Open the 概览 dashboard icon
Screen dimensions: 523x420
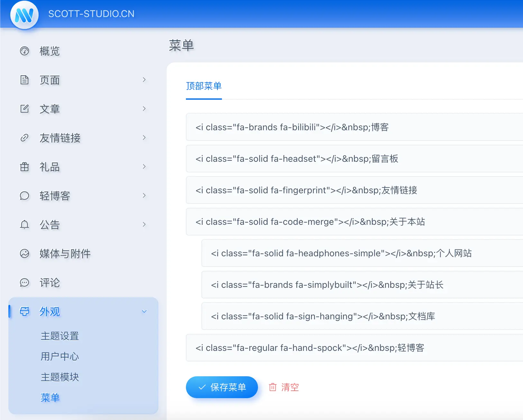click(24, 51)
